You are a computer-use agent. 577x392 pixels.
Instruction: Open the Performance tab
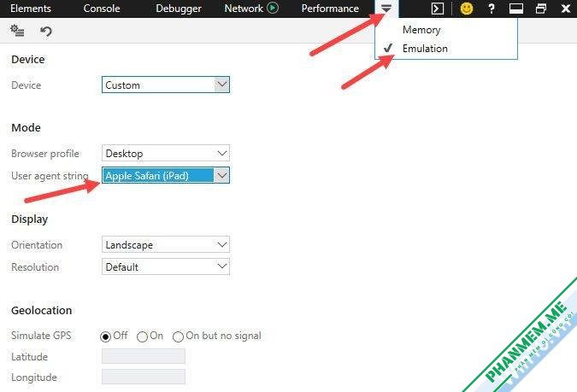point(330,9)
